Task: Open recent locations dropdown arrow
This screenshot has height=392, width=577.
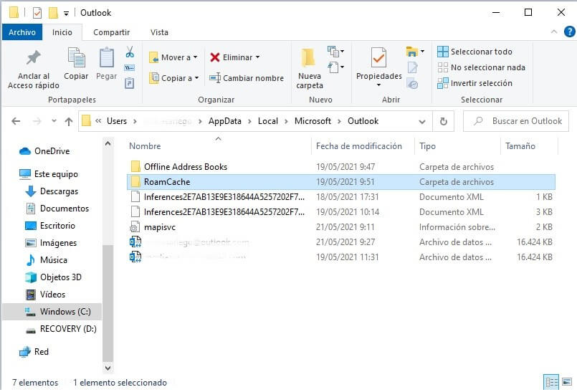Action: point(54,120)
